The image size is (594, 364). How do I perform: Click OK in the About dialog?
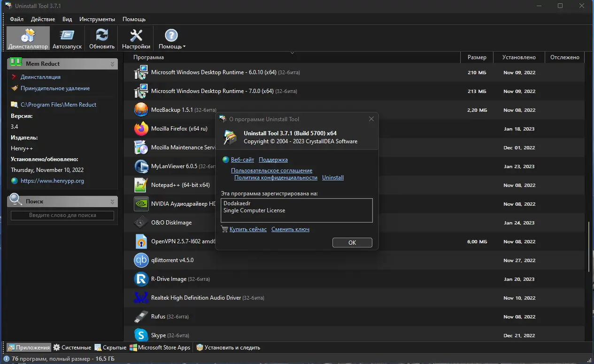(352, 243)
